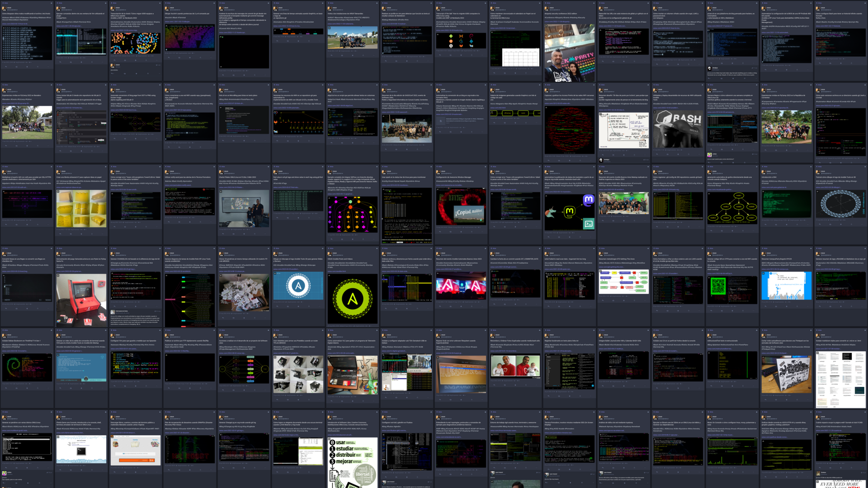Open the green Ansible logo circle image
868x488 pixels.
(353, 299)
